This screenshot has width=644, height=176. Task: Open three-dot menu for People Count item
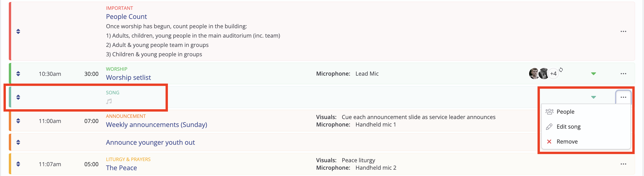coord(623,32)
